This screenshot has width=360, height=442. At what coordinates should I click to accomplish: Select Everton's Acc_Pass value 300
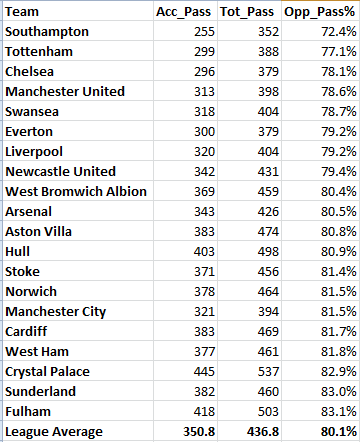tap(185, 132)
